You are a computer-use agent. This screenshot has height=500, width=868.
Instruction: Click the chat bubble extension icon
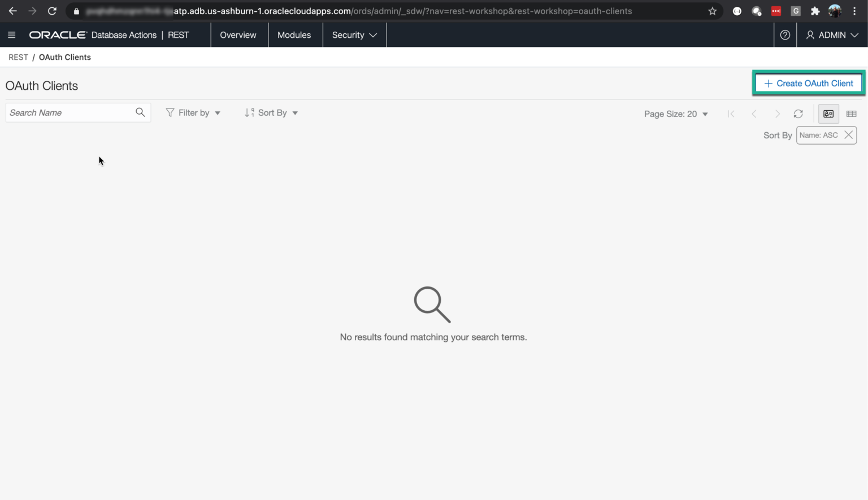[x=757, y=11]
